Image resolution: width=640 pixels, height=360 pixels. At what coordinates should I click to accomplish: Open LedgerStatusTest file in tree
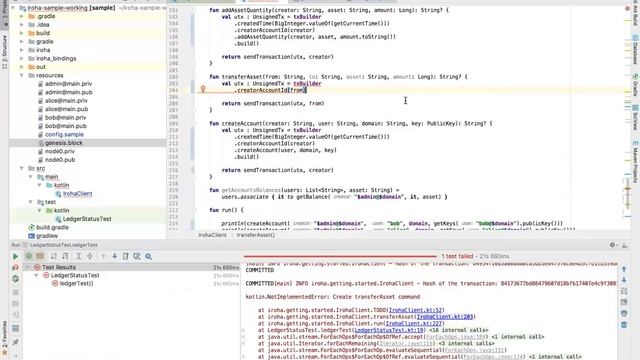click(x=87, y=219)
